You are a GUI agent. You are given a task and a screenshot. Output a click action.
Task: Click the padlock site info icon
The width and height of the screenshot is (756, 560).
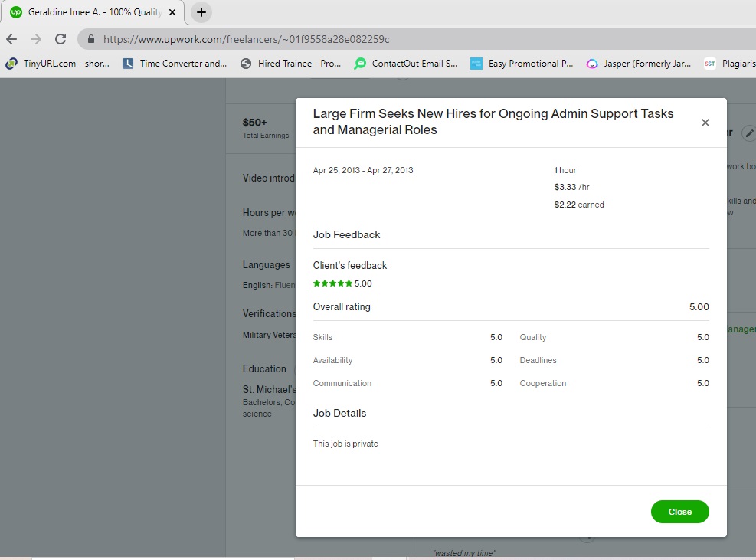90,39
